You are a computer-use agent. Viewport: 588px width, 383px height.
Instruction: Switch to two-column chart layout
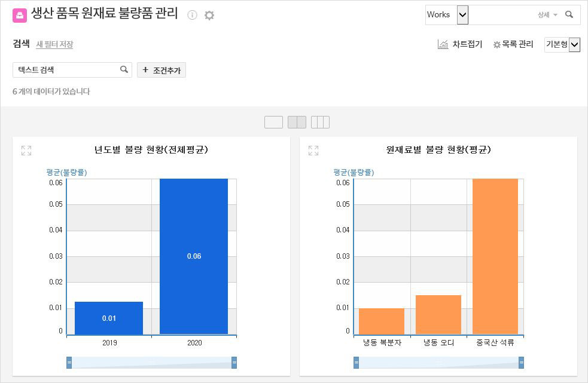[x=297, y=122]
